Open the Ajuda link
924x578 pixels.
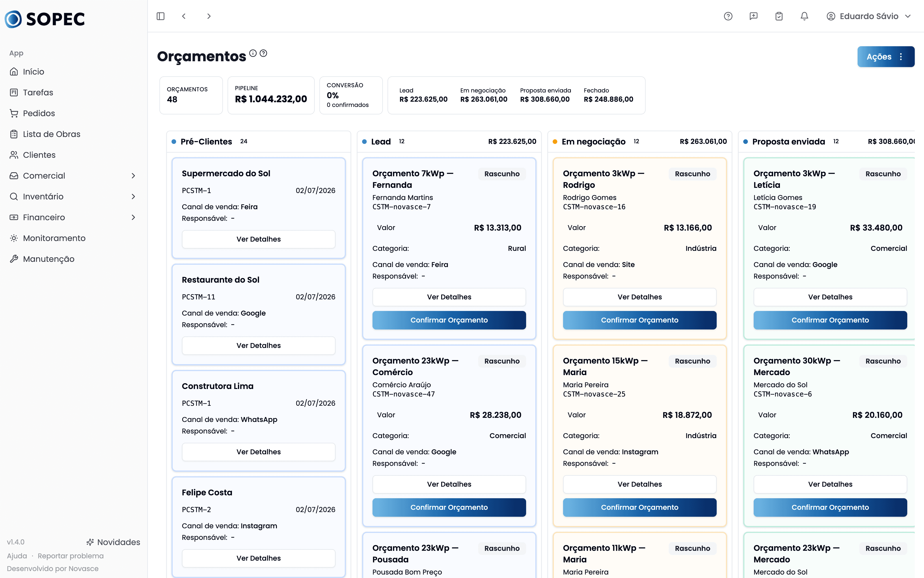[17, 556]
